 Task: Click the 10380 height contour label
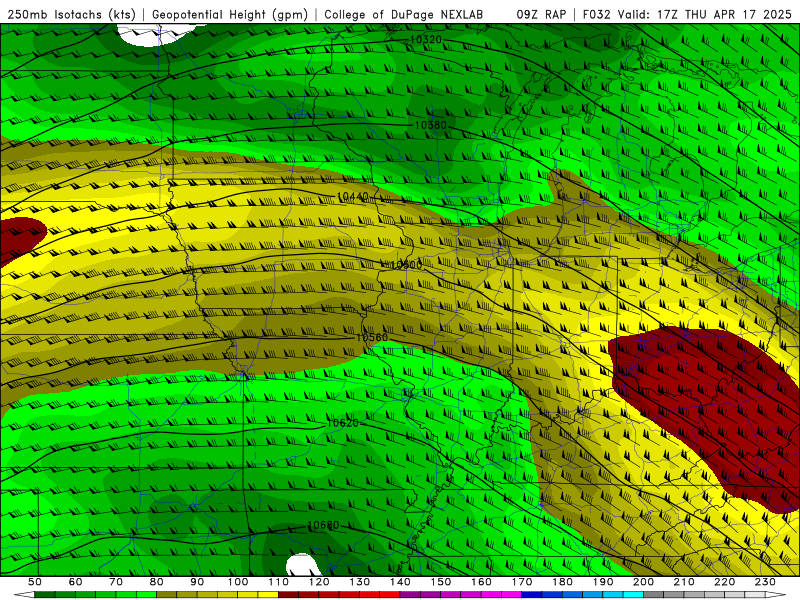[x=431, y=125]
